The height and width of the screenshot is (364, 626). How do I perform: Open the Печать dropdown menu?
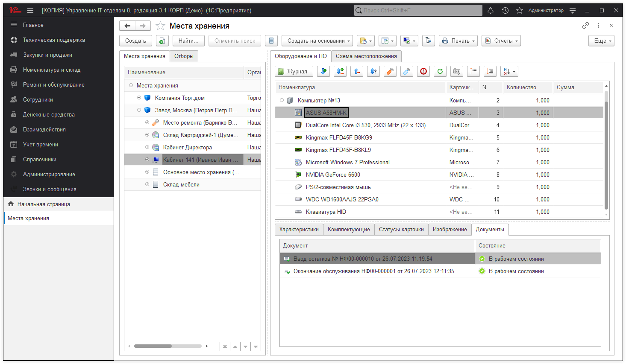pos(458,41)
